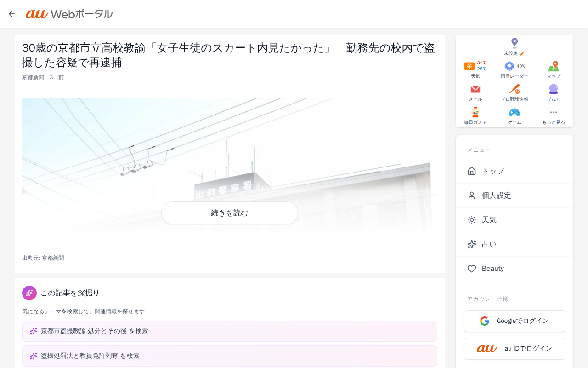The image size is (588, 368).
Task: Click the 25℃ low temperature value
Action: [482, 69]
